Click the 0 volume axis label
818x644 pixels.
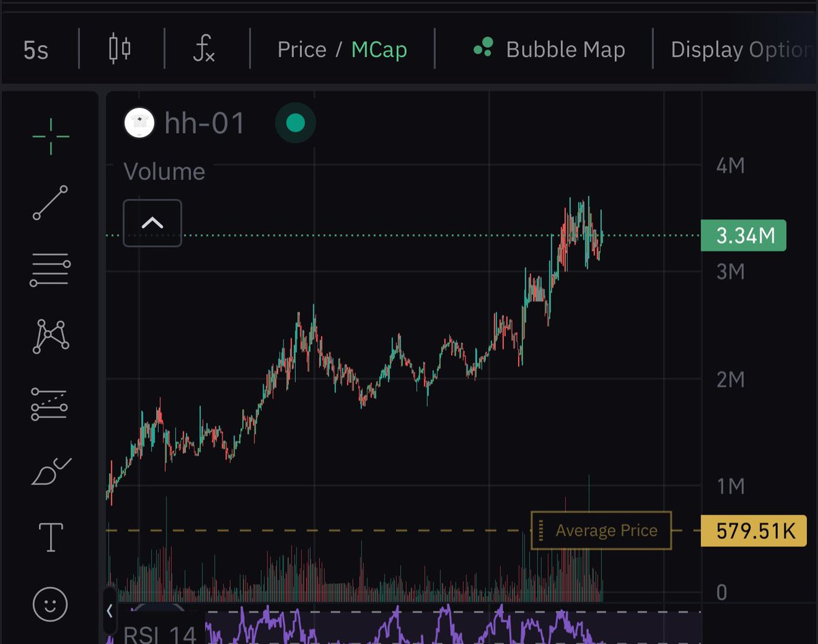(x=721, y=592)
